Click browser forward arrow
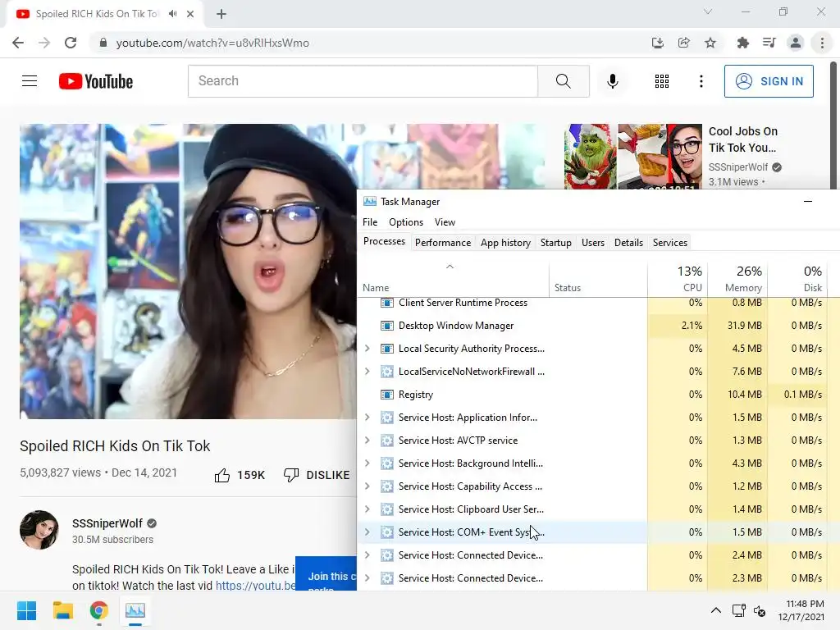This screenshot has width=840, height=630. (44, 43)
